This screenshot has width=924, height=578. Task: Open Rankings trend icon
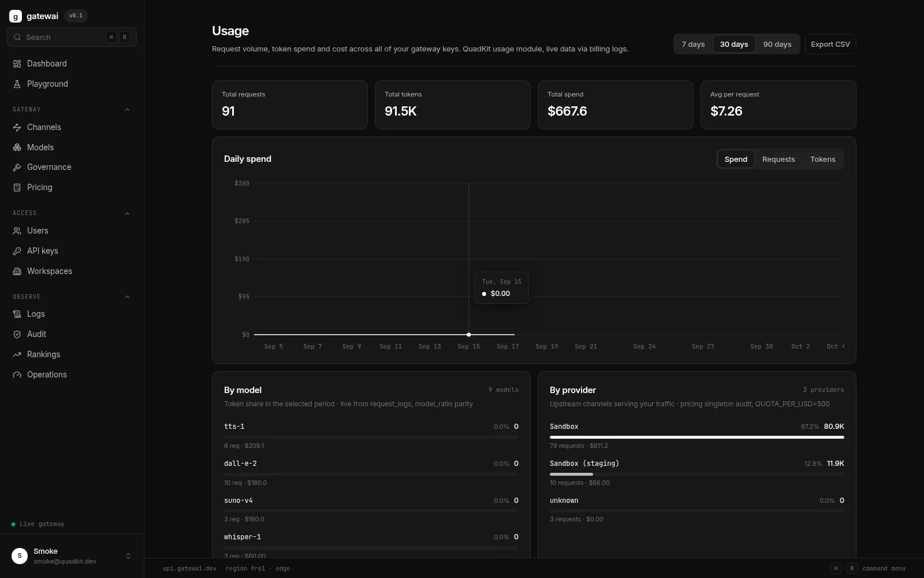(x=17, y=354)
